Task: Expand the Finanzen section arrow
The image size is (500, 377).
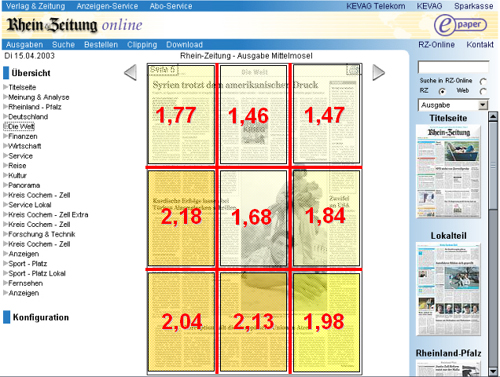Action: point(5,136)
